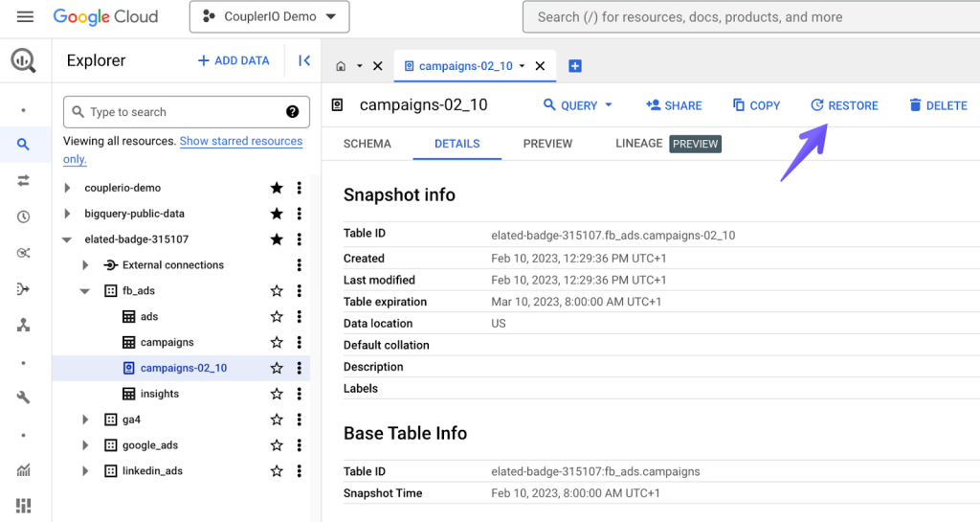Unstar the elated-badge-315107 project
980x522 pixels.
click(277, 239)
